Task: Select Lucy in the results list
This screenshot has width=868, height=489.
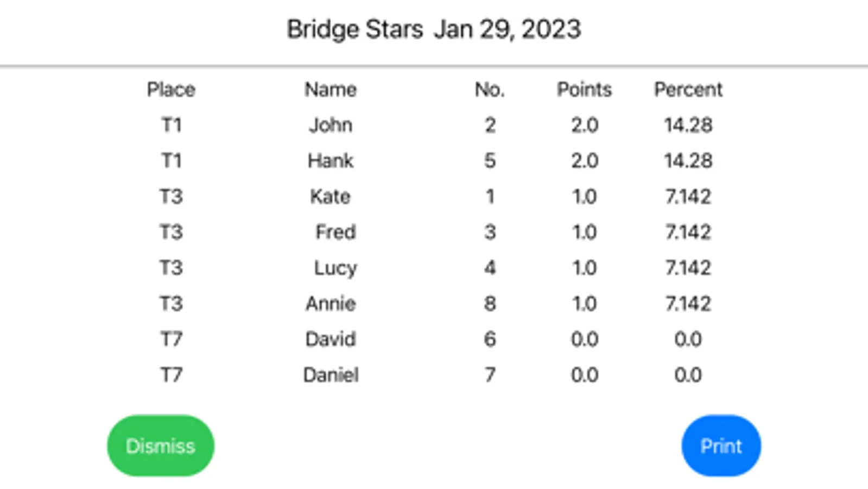Action: [x=335, y=268]
